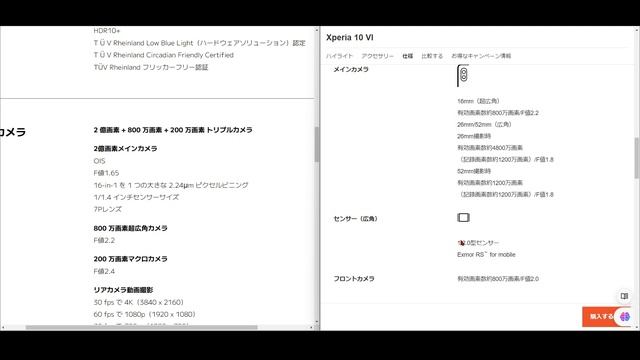Click the リアカメラ動画撮影 heading
Screen dimensions: 640x360
coord(123,290)
